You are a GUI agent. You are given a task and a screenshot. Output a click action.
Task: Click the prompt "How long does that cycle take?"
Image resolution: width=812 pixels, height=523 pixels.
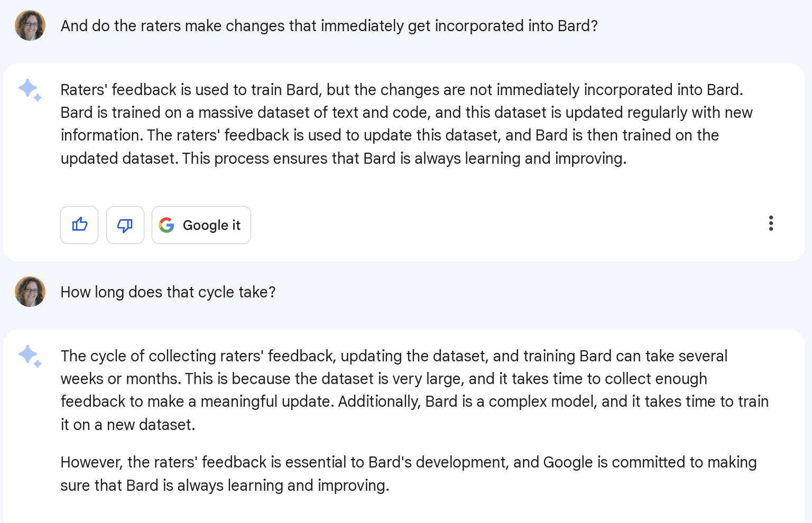pyautogui.click(x=168, y=292)
